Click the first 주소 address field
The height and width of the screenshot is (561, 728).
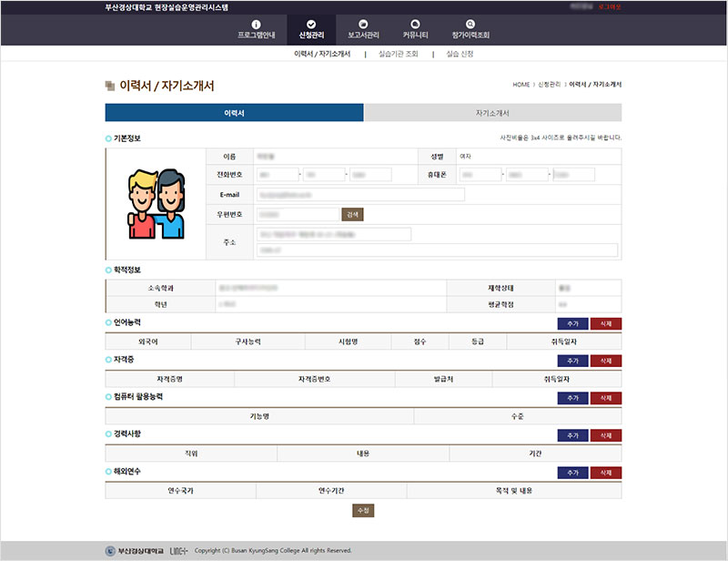[334, 234]
